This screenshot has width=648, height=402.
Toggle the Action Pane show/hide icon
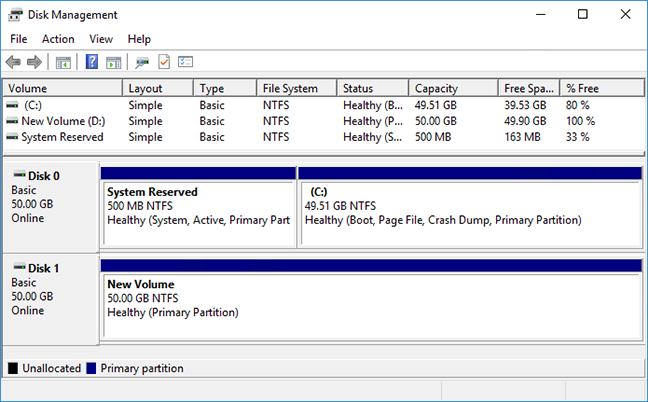tap(114, 62)
